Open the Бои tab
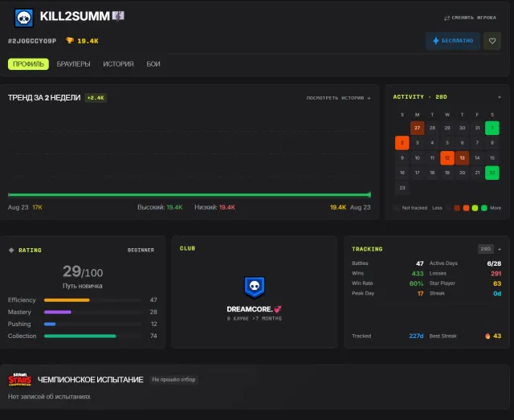 [x=153, y=64]
